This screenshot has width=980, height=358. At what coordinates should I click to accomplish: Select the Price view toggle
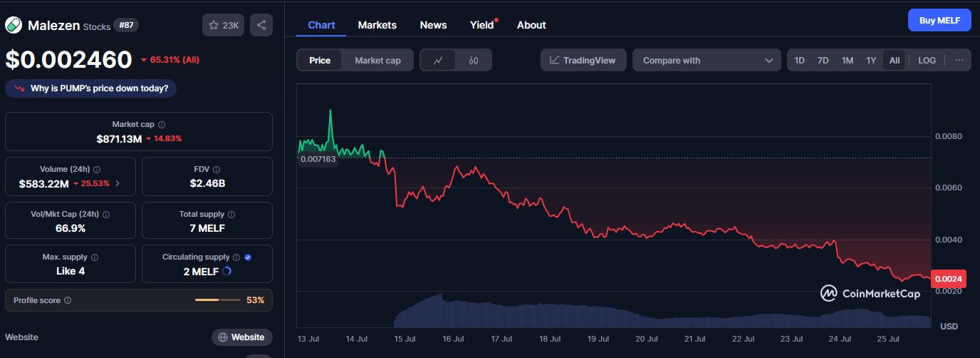click(320, 61)
